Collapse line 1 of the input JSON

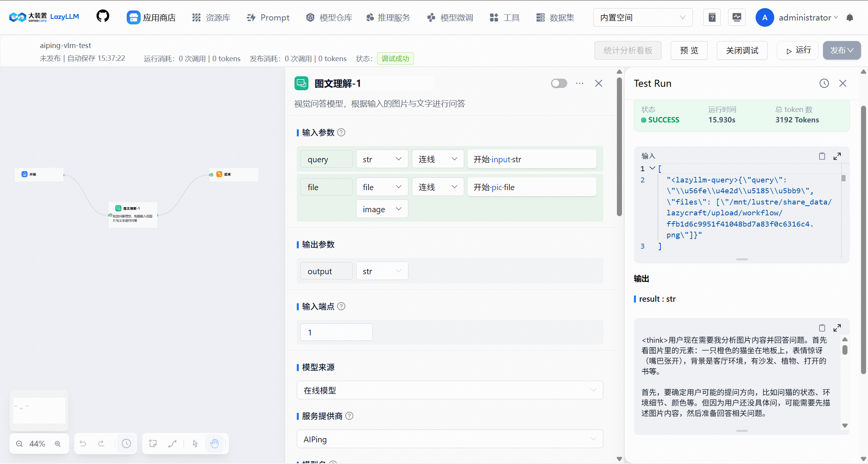point(651,168)
